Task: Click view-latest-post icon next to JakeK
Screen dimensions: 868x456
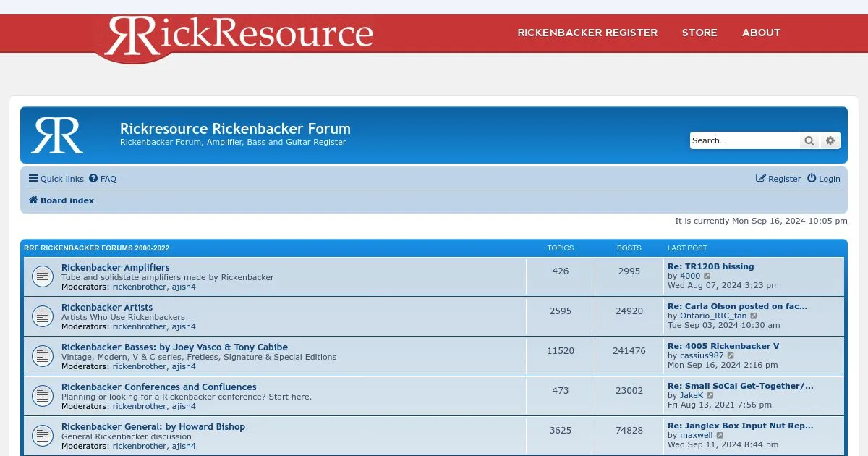Action: (710, 396)
